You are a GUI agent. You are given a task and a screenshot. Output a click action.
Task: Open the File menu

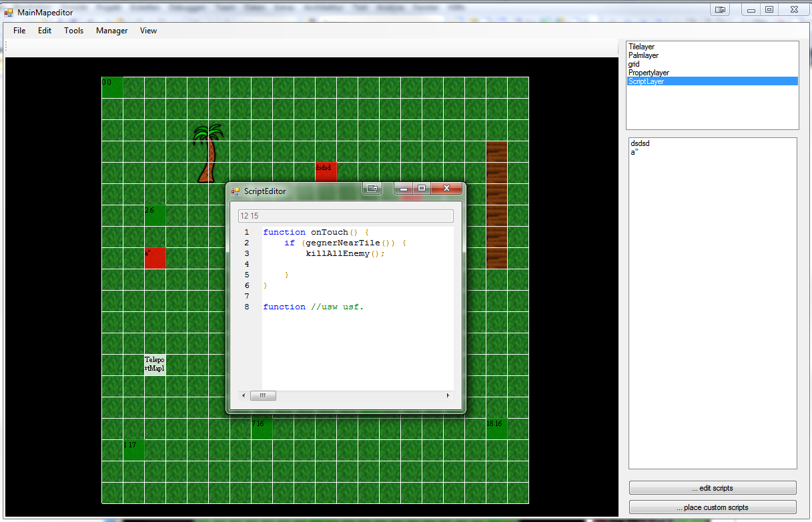19,31
